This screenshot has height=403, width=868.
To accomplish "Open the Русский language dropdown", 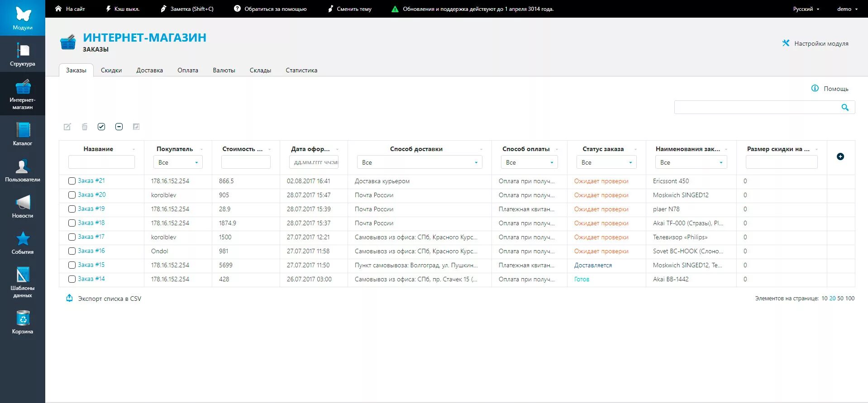I will [806, 9].
